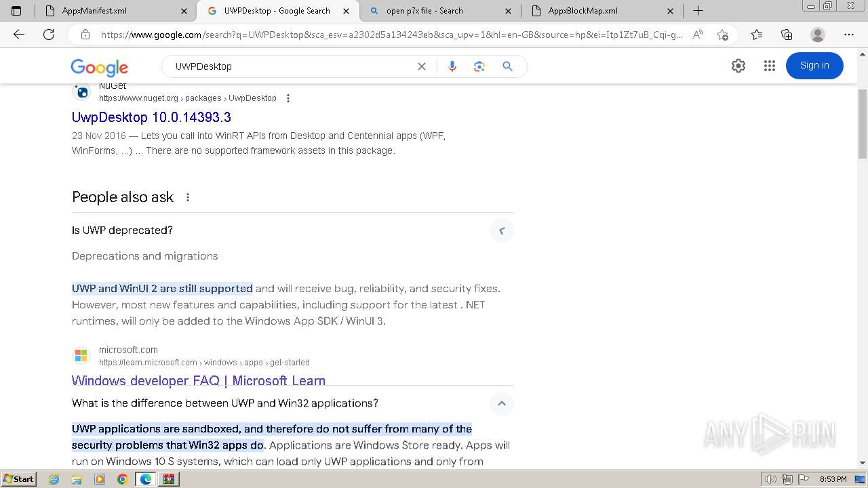Open Windows developer FAQ Microsoft Learn link
The height and width of the screenshot is (488, 868).
pyautogui.click(x=199, y=380)
